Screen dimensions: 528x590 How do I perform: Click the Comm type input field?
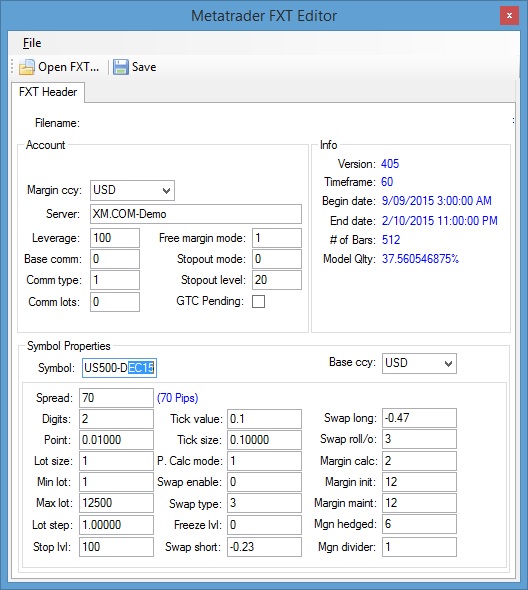coord(115,280)
